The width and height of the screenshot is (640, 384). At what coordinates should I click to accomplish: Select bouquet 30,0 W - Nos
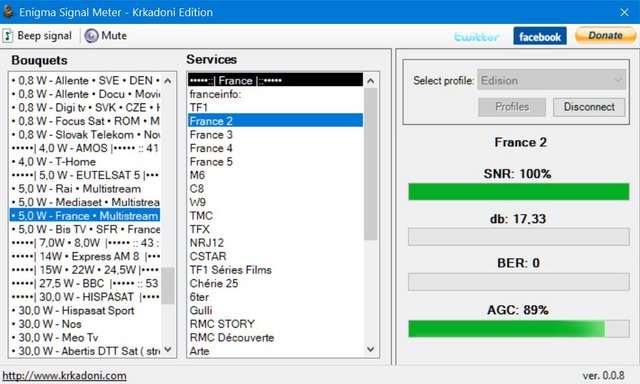click(85, 324)
